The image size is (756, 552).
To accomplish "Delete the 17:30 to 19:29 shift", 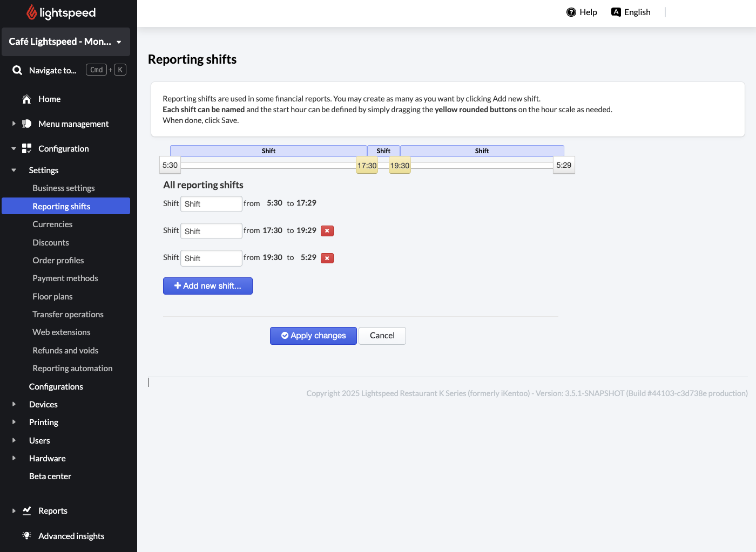I will point(327,231).
